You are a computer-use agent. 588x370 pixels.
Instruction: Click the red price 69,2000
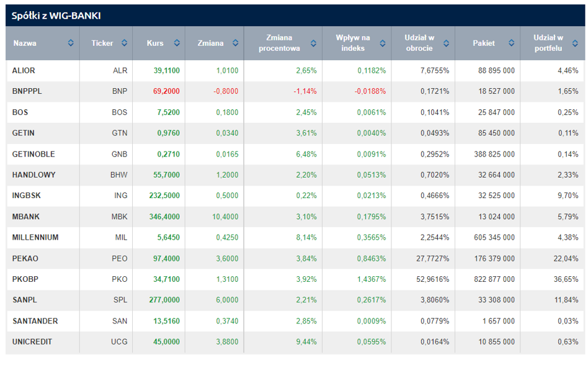point(166,91)
